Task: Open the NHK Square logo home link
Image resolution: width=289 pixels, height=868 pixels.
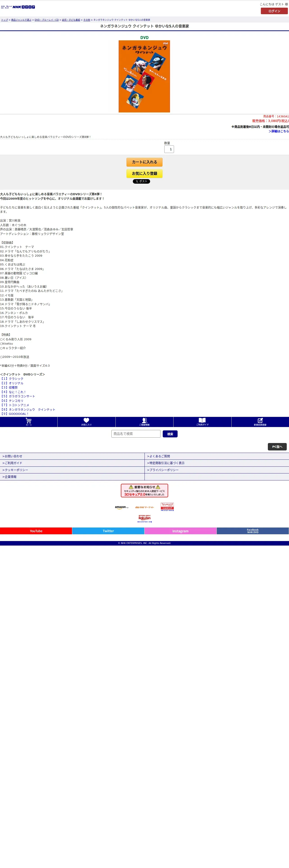Action: click(x=18, y=7)
